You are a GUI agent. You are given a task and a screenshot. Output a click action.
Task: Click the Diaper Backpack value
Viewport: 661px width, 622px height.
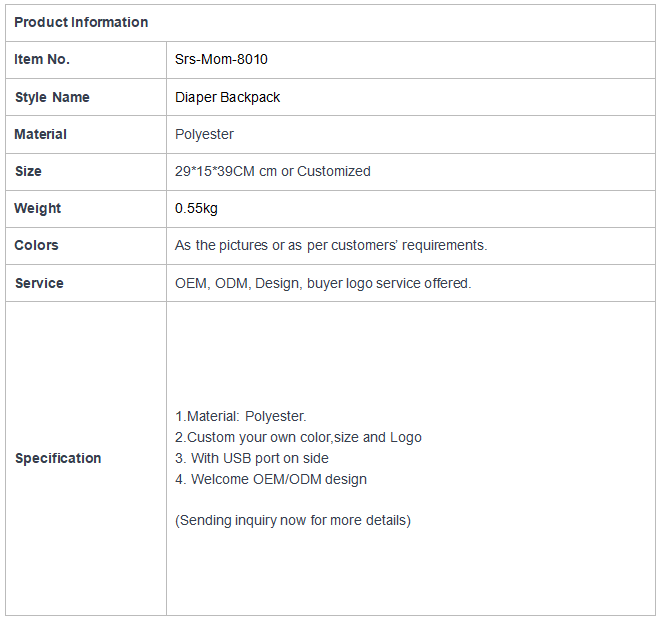click(227, 97)
